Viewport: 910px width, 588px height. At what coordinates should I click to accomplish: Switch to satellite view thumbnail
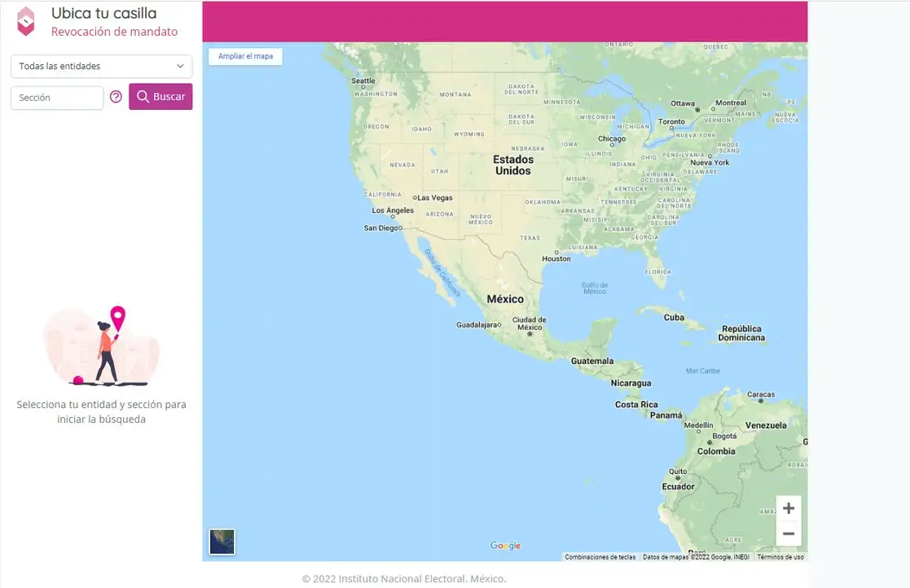pos(222,542)
